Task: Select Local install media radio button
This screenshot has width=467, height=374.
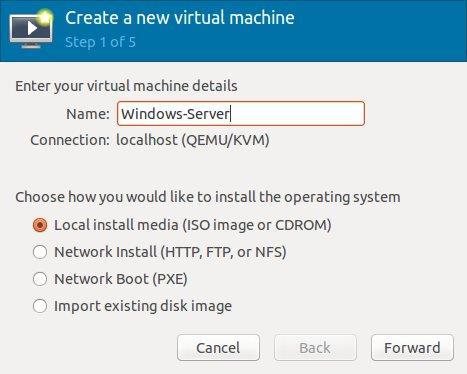Action: (x=40, y=225)
